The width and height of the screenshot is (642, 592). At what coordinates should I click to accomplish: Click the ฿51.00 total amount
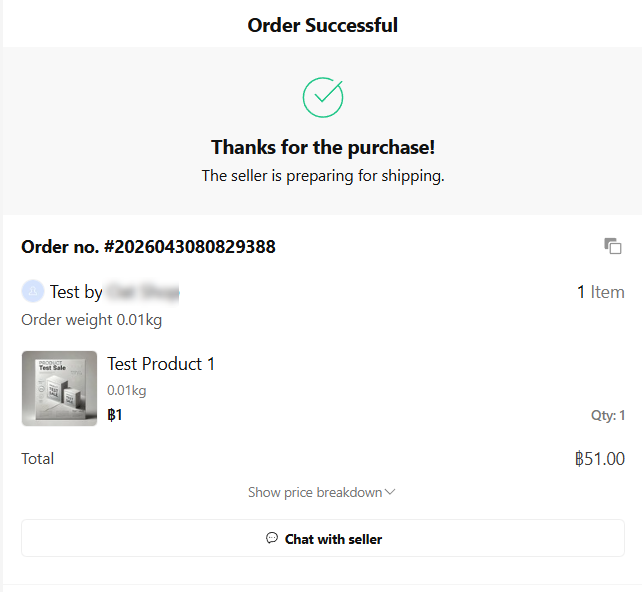tap(600, 459)
